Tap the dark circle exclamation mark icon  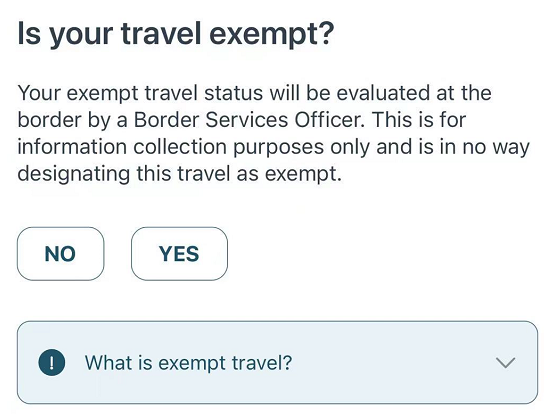point(52,362)
